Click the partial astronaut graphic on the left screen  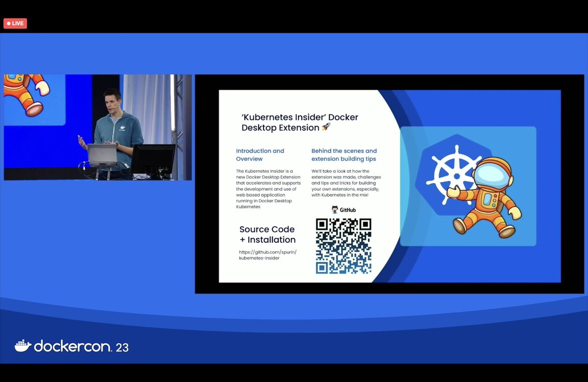point(22,93)
